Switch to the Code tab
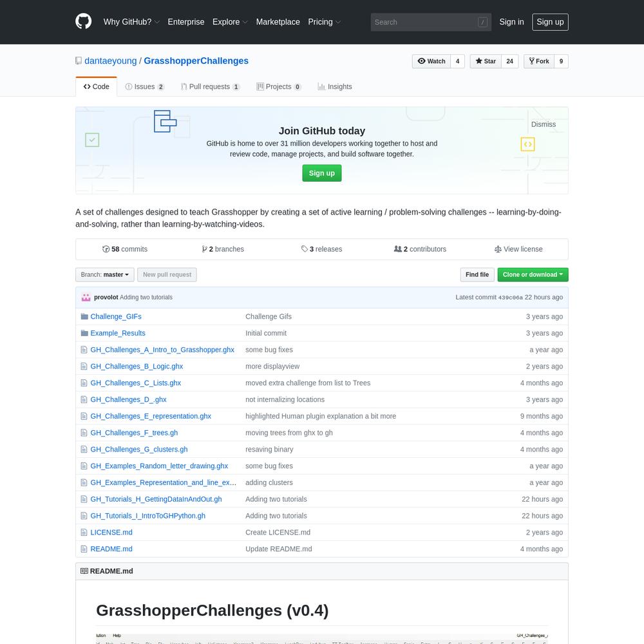 tap(96, 87)
